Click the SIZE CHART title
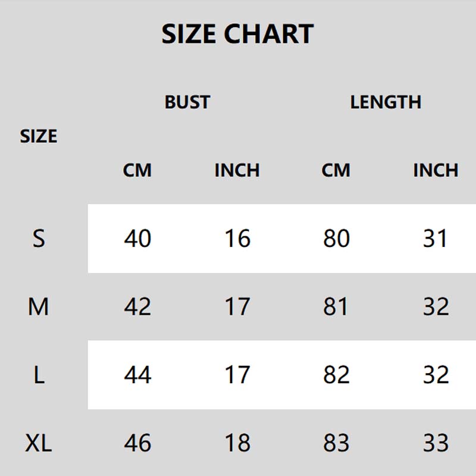Viewport: 476px width, 476px height. [237, 34]
